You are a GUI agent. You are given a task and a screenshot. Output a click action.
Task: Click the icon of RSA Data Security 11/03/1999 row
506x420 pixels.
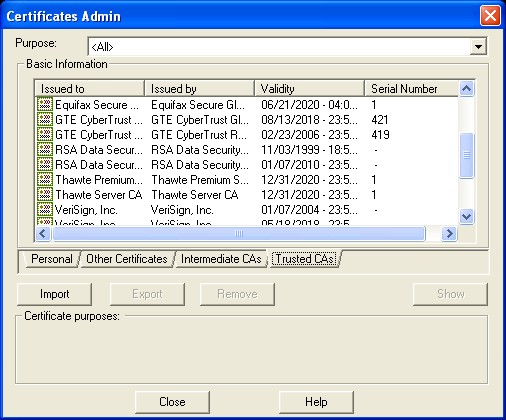(45, 149)
